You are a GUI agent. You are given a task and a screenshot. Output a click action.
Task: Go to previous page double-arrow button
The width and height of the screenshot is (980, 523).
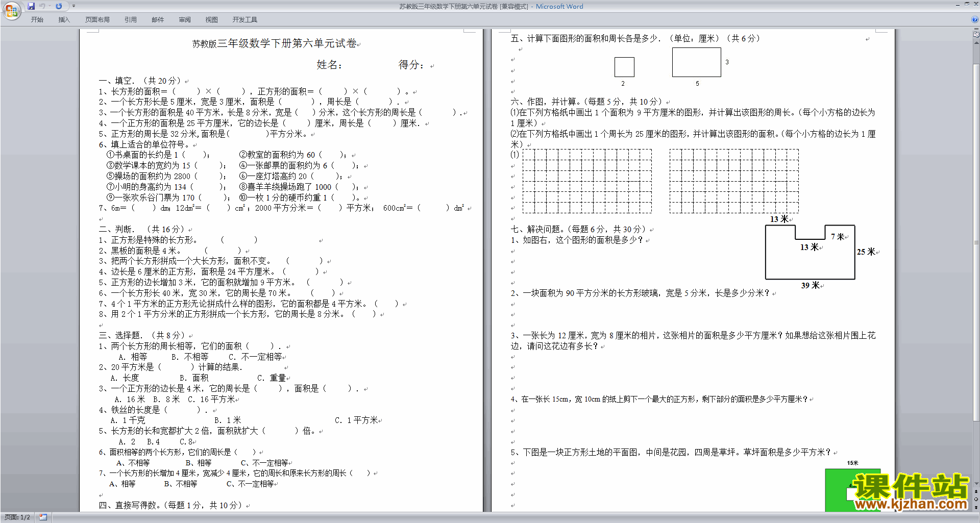(976, 492)
